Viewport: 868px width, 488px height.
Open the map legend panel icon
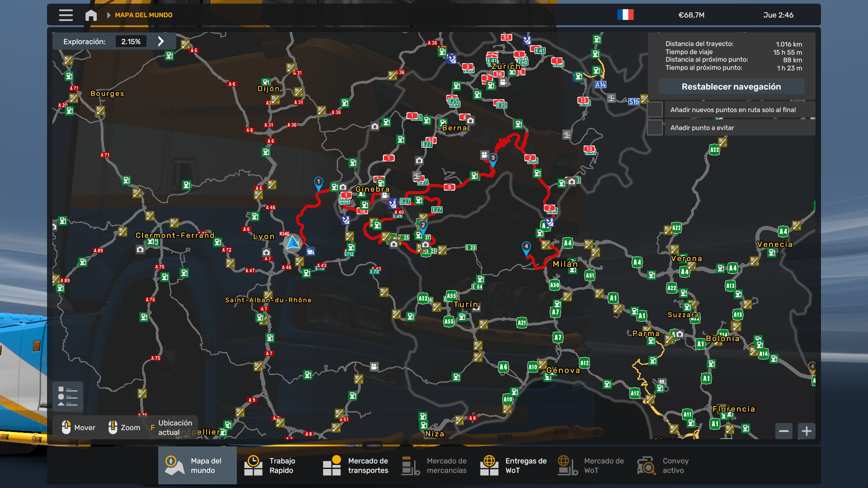68,397
